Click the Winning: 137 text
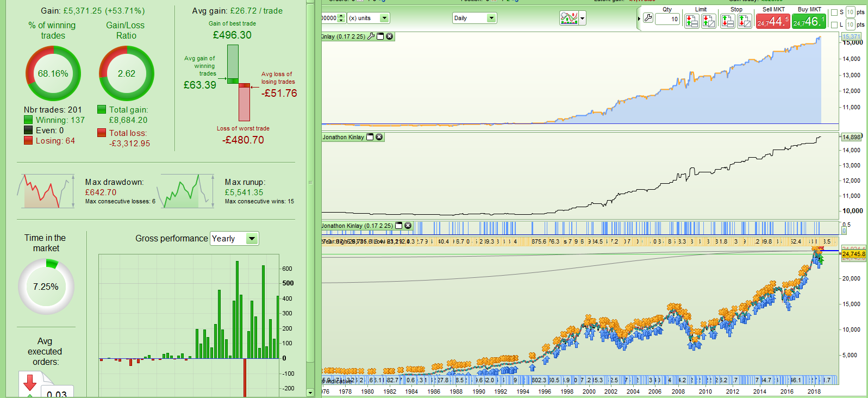This screenshot has width=868, height=398. pyautogui.click(x=60, y=120)
